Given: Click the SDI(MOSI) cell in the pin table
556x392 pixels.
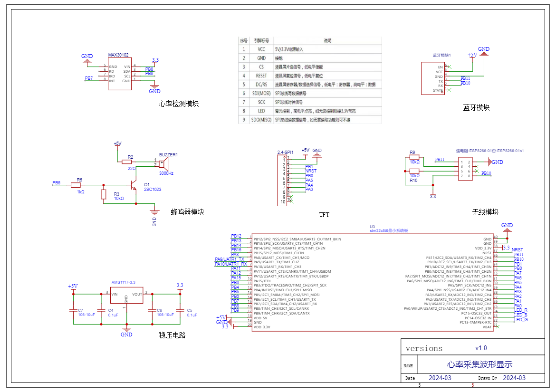Looking at the screenshot, I should [x=261, y=94].
